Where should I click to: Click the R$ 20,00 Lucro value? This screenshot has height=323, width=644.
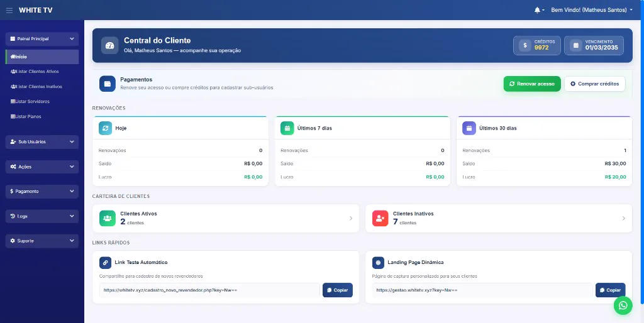[x=615, y=177]
